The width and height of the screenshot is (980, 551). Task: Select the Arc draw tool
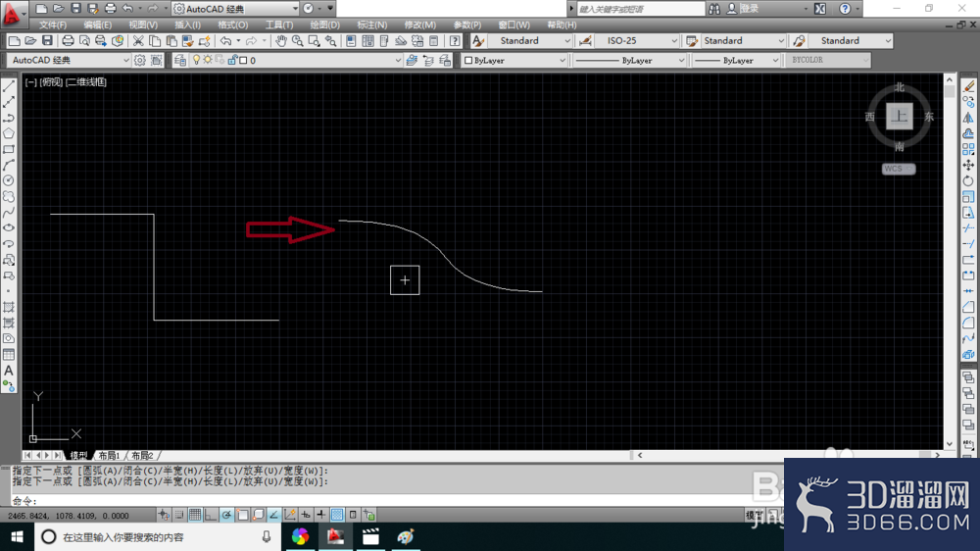click(x=9, y=165)
